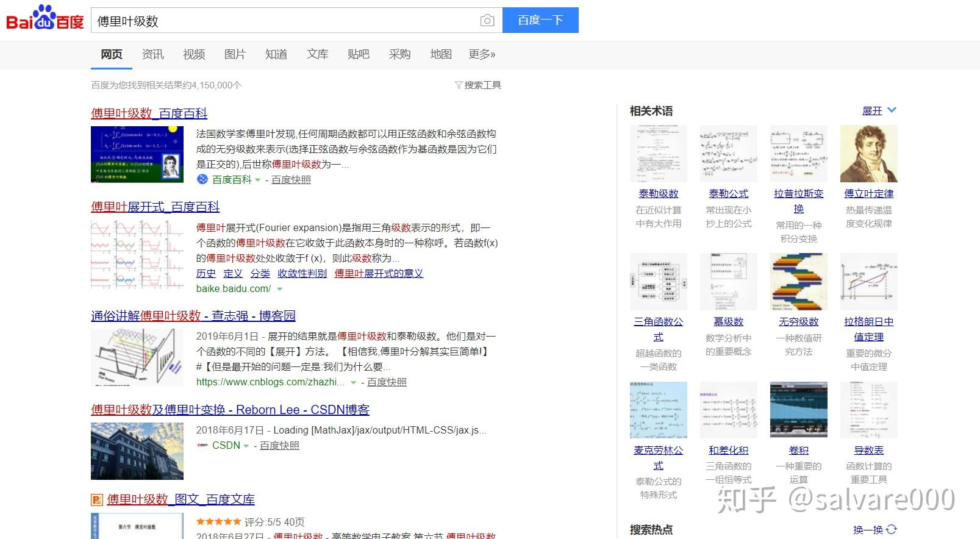Viewport: 980px width, 539px height.
Task: Click 百度快照 link for cnblogs result
Action: 387,382
